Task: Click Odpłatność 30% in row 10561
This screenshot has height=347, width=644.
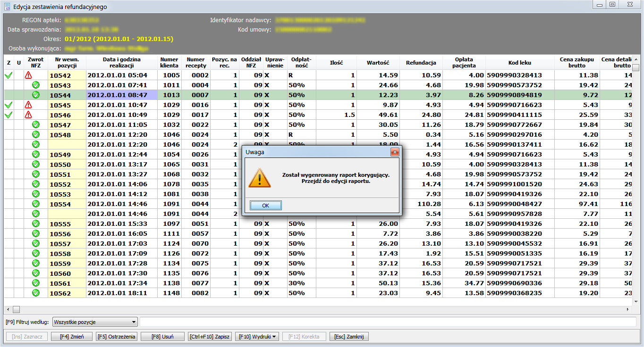Action: [301, 283]
